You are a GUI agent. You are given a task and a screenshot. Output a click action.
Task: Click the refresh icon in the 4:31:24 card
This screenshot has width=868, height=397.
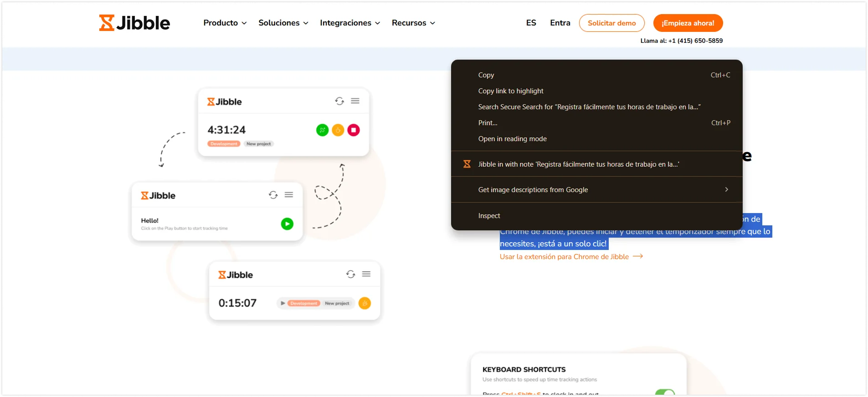tap(339, 101)
